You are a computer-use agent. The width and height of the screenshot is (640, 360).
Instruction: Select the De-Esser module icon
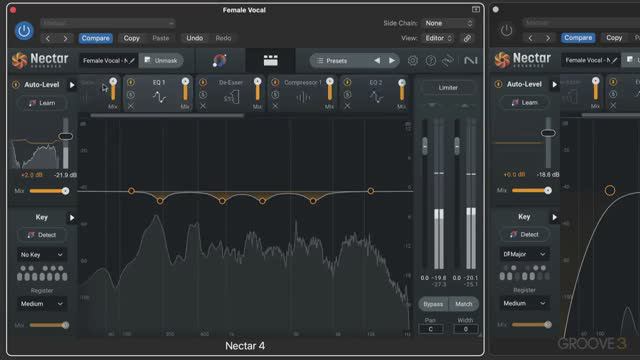point(231,97)
